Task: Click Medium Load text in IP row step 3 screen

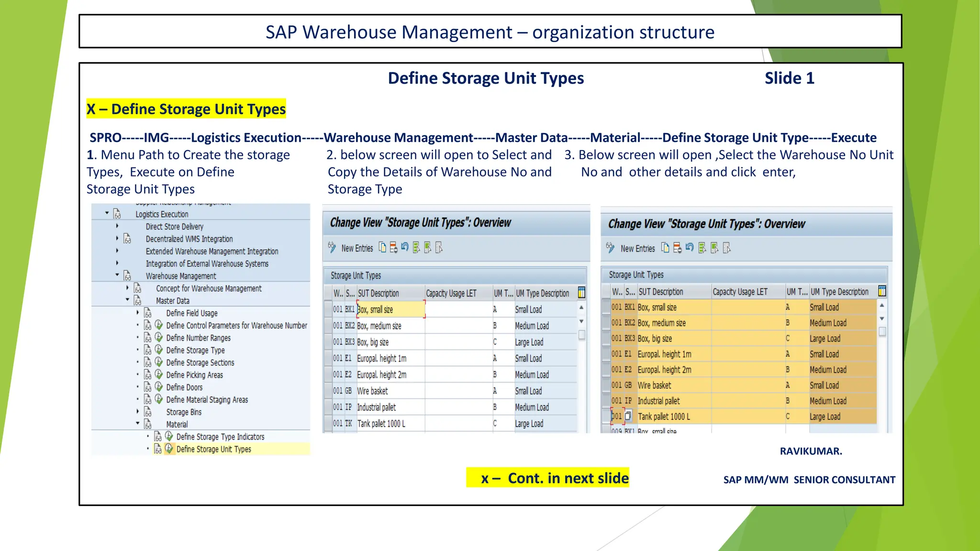Action: [x=828, y=401]
